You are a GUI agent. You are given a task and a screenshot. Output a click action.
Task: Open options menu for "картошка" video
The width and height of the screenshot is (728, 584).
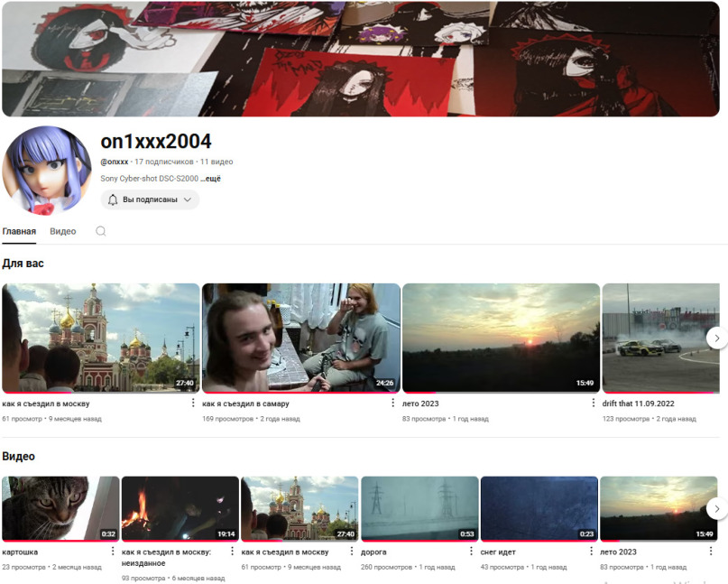coord(113,551)
